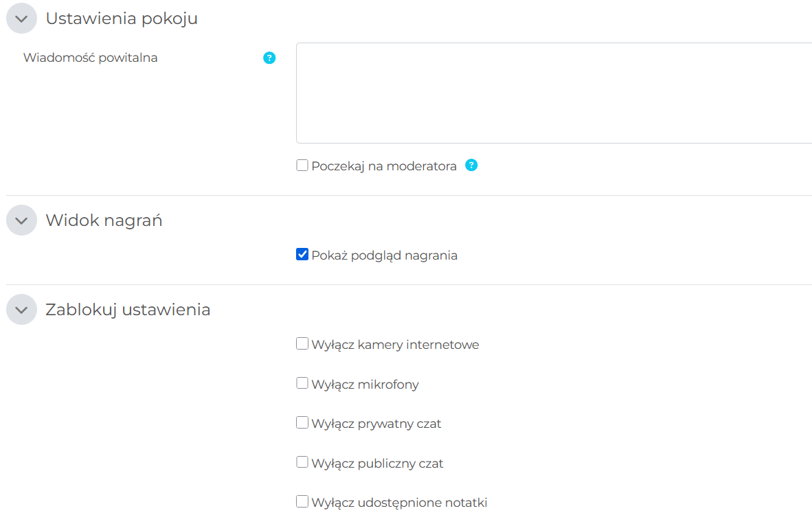Tick the Wyłącz kamery internetowe checkbox
The image size is (812, 524).
302,344
